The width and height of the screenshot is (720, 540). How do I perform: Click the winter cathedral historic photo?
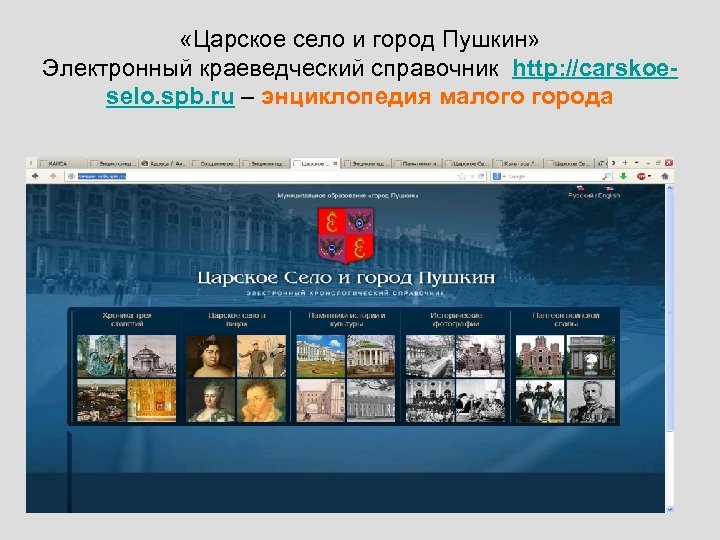coord(480,356)
